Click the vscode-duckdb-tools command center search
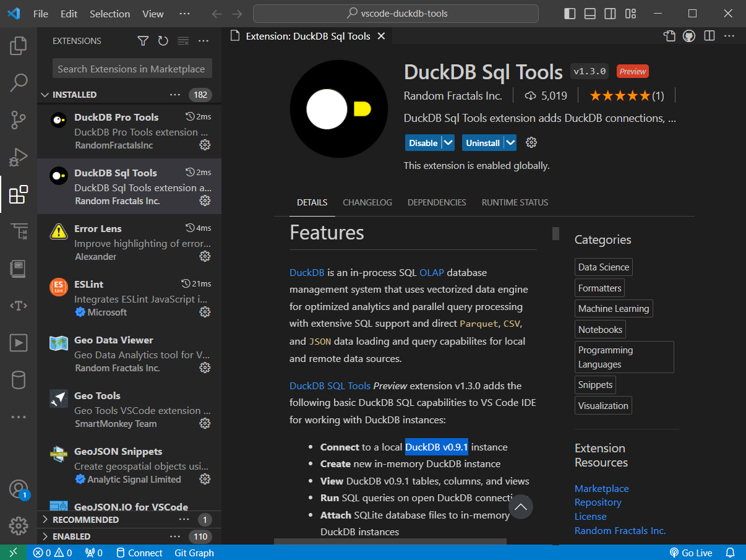The height and width of the screenshot is (560, 746). click(396, 14)
